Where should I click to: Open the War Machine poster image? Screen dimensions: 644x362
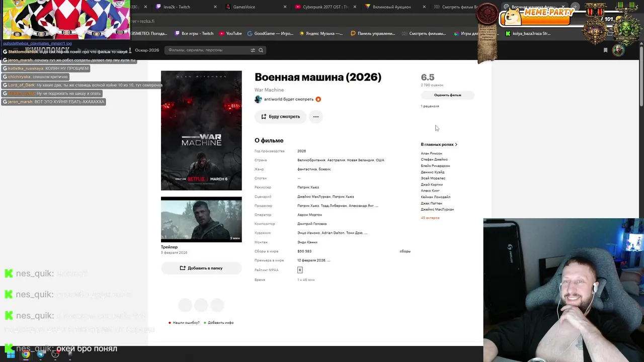(x=201, y=131)
